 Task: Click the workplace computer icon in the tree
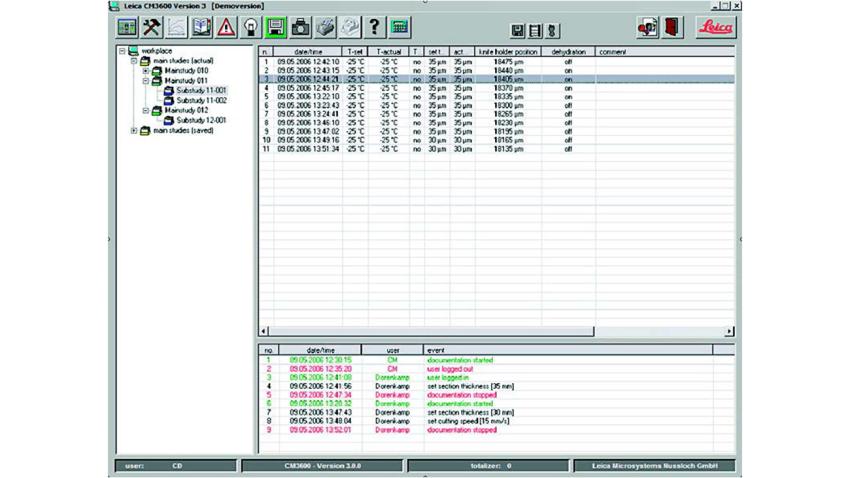click(x=133, y=51)
